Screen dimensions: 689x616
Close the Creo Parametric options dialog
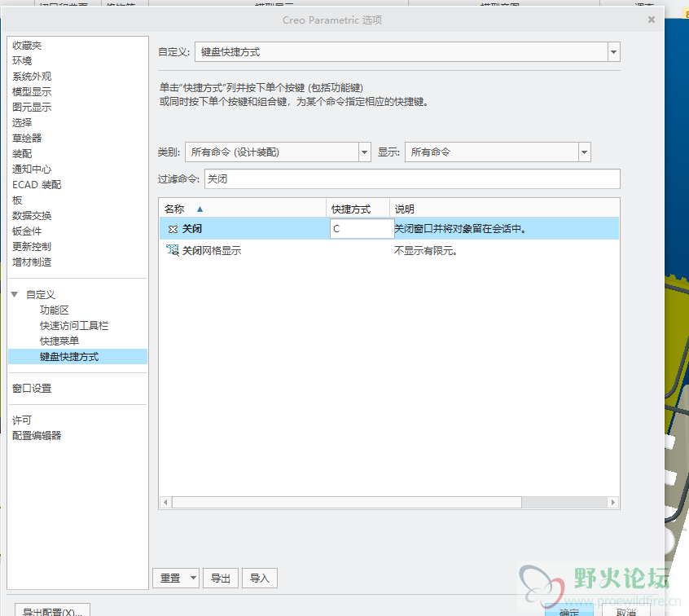point(652,20)
